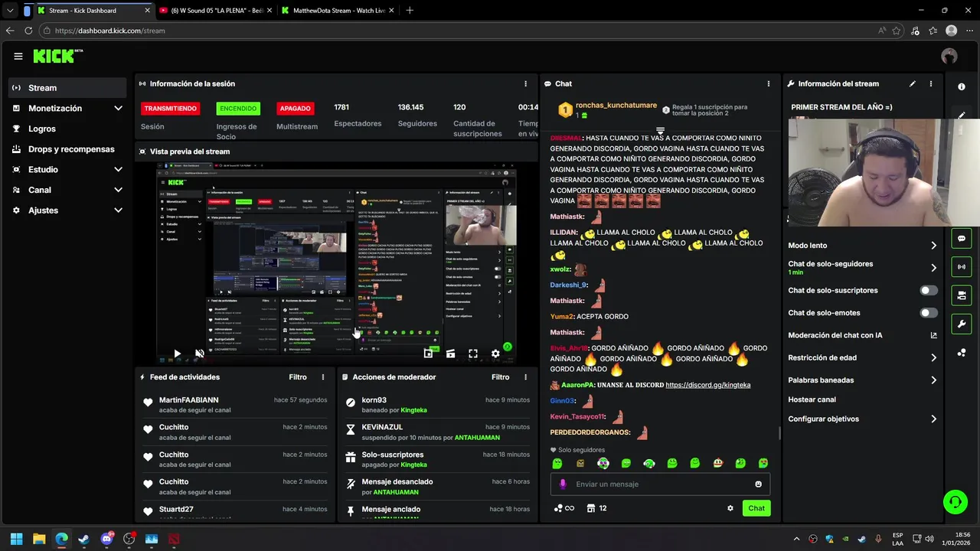Screen dimensions: 980x551
Task: Expand the Canal sidebar section
Action: pyautogui.click(x=118, y=190)
